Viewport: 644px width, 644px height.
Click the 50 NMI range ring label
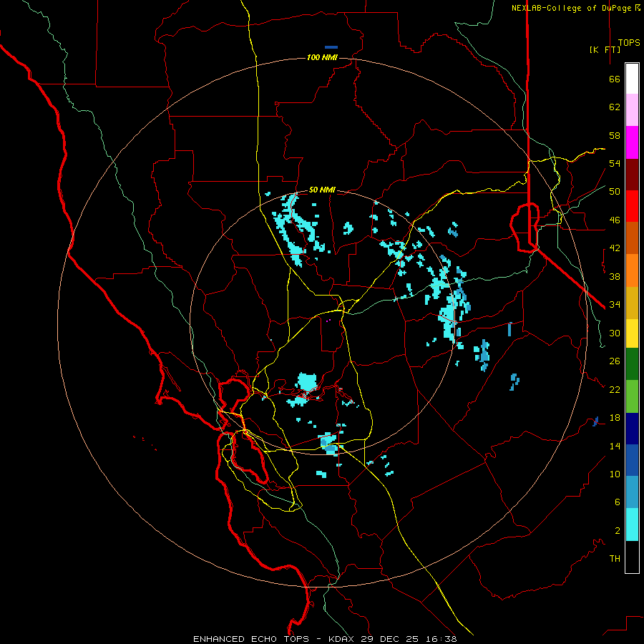pyautogui.click(x=322, y=190)
